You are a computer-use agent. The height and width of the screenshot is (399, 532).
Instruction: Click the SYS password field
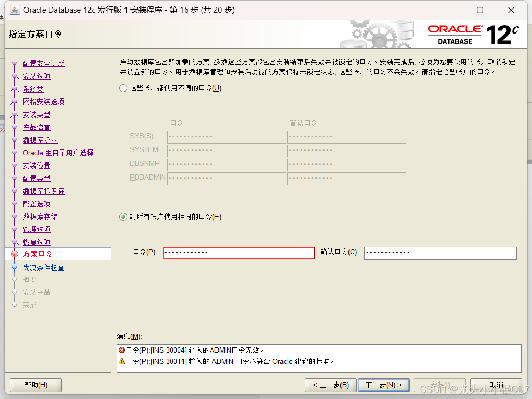point(226,137)
